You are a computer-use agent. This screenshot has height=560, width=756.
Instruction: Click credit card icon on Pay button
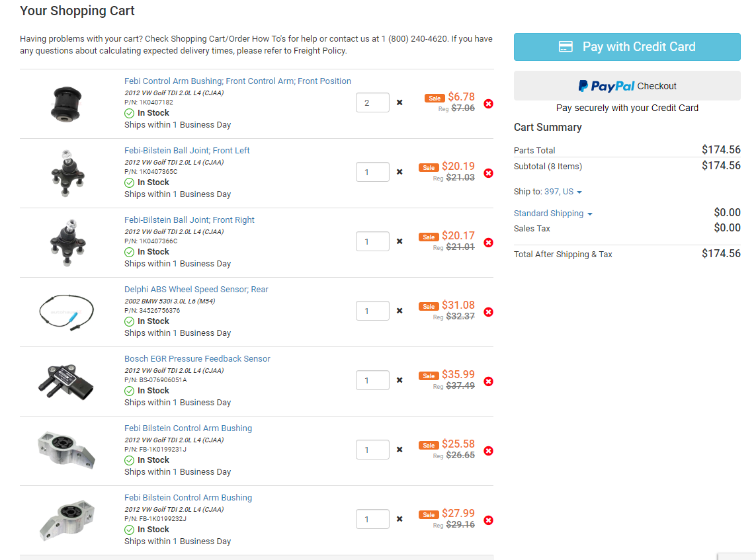[x=566, y=47]
